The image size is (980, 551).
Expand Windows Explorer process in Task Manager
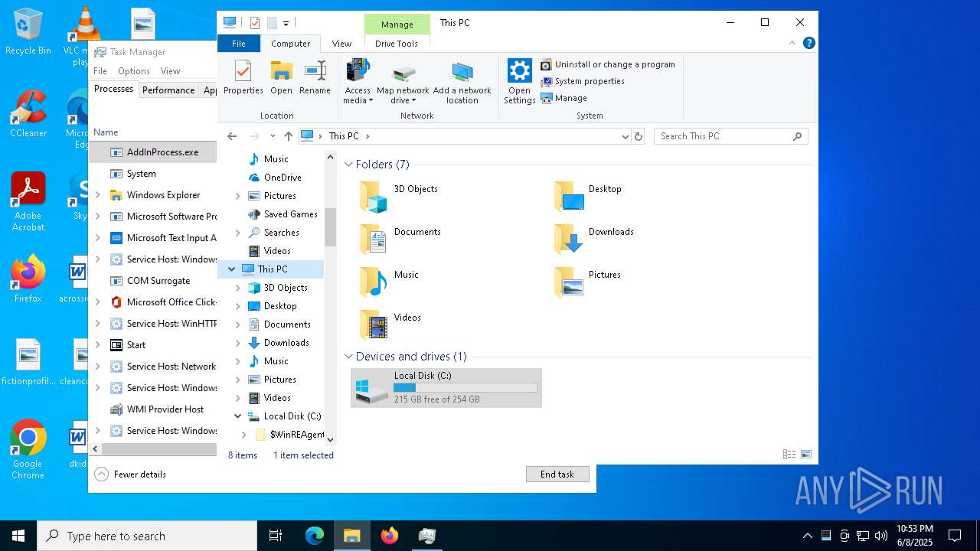click(97, 195)
